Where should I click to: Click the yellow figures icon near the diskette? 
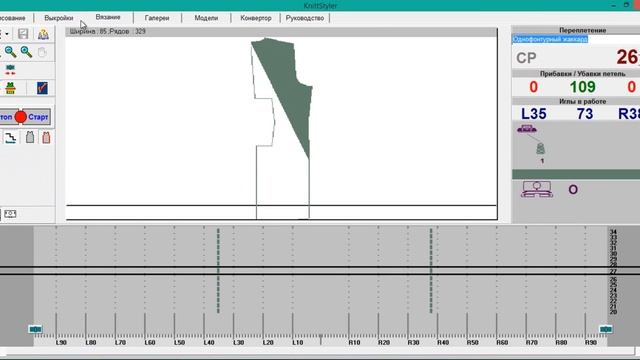[x=43, y=34]
